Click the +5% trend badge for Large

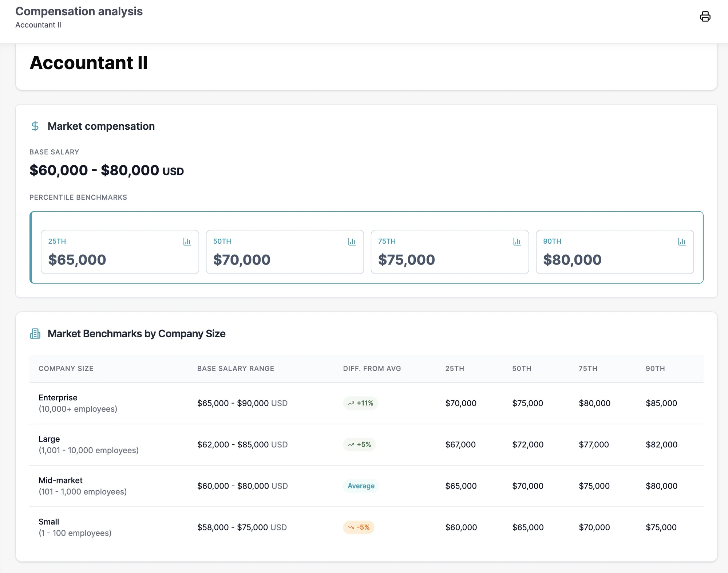pos(359,444)
